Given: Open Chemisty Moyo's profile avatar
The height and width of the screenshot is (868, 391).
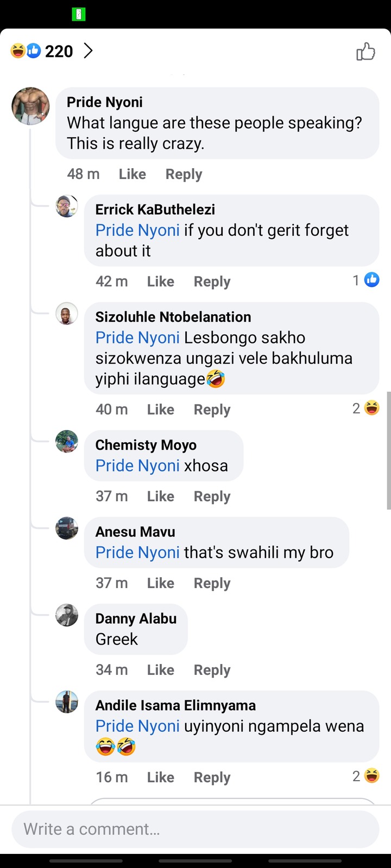Looking at the screenshot, I should (67, 442).
